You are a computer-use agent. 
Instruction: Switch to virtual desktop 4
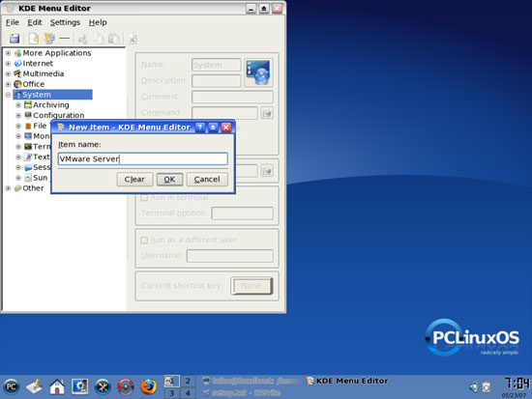[x=188, y=393]
